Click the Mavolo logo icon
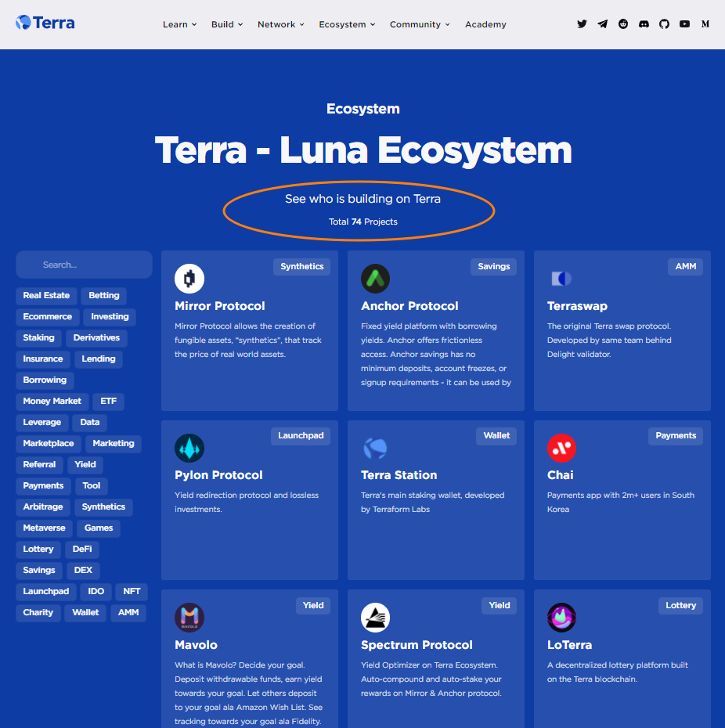 click(189, 618)
